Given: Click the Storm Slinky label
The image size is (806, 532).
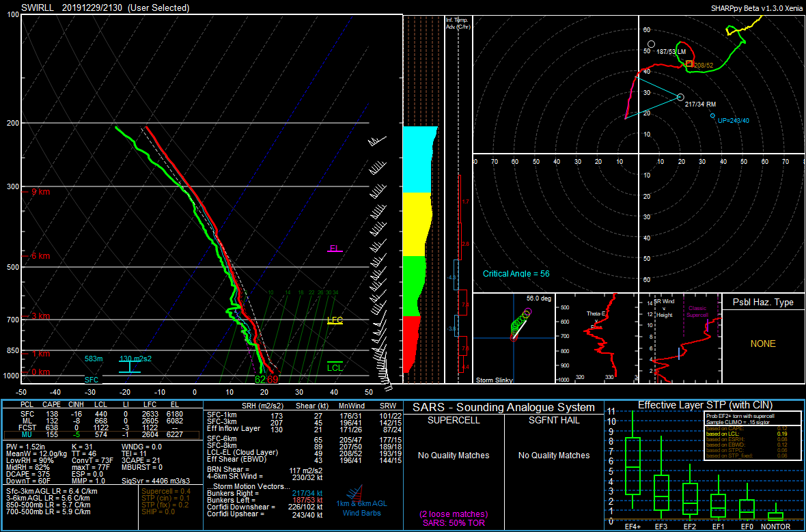Looking at the screenshot, I should pos(495,380).
